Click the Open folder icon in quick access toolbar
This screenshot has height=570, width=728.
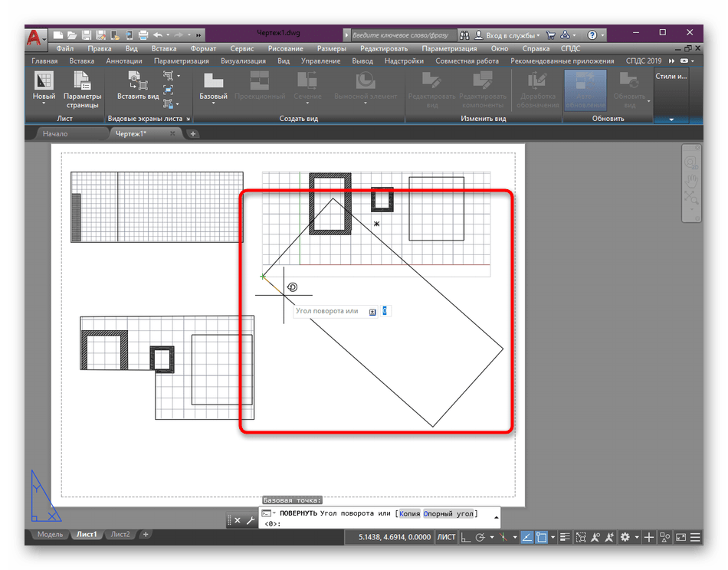tap(72, 34)
